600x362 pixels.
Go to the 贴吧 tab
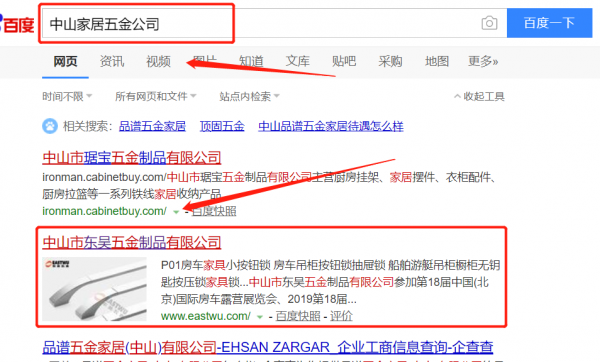[344, 61]
